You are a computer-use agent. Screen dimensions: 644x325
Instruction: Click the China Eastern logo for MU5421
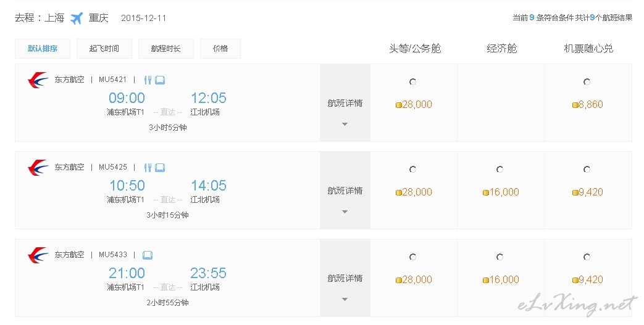[38, 80]
